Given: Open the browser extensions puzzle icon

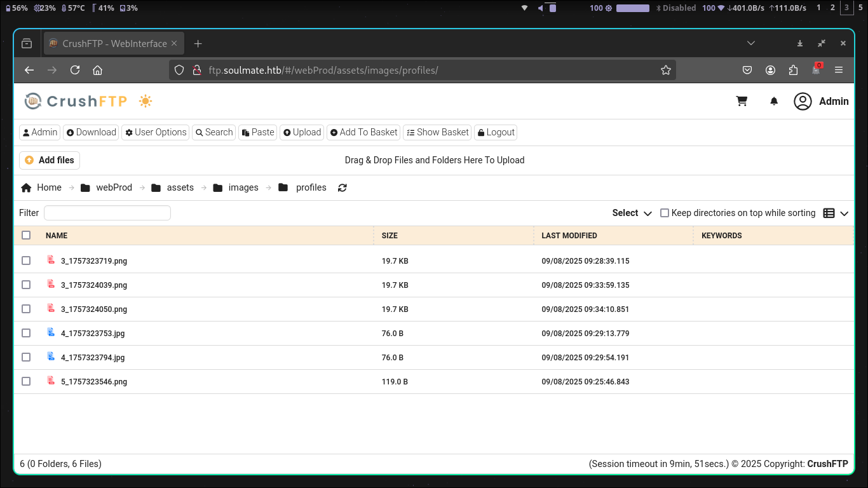Looking at the screenshot, I should (793, 70).
